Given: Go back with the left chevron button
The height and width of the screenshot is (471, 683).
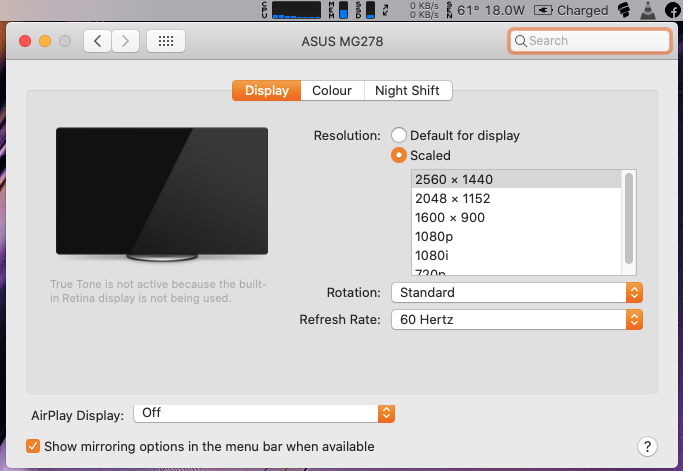Looking at the screenshot, I should pyautogui.click(x=98, y=41).
